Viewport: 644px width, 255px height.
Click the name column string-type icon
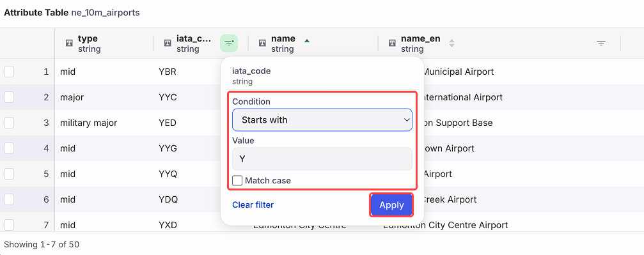click(x=262, y=43)
